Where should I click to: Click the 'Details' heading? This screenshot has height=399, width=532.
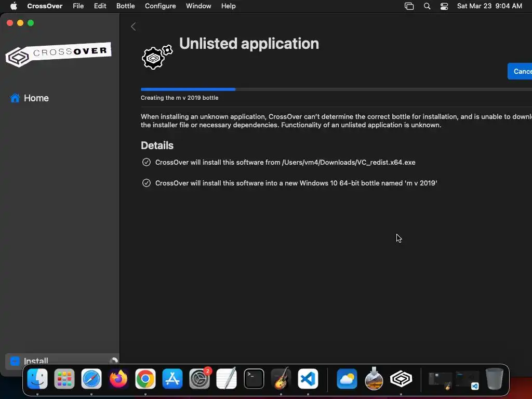157,145
